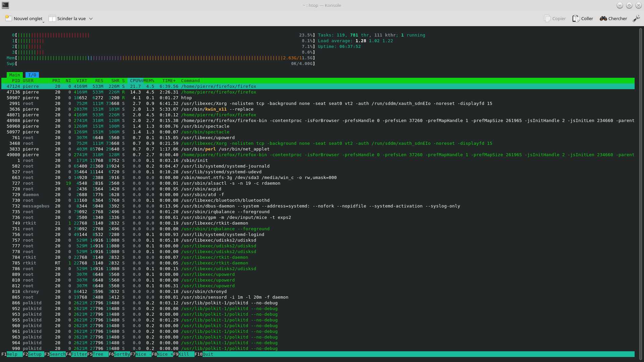Select the htop process row 50907
This screenshot has height=362, width=644.
tap(318, 98)
